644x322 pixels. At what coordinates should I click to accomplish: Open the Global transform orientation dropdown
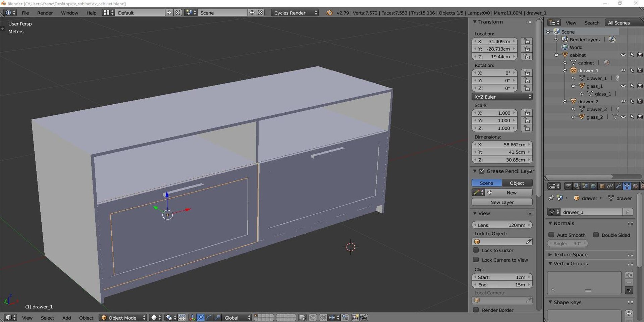(x=237, y=318)
